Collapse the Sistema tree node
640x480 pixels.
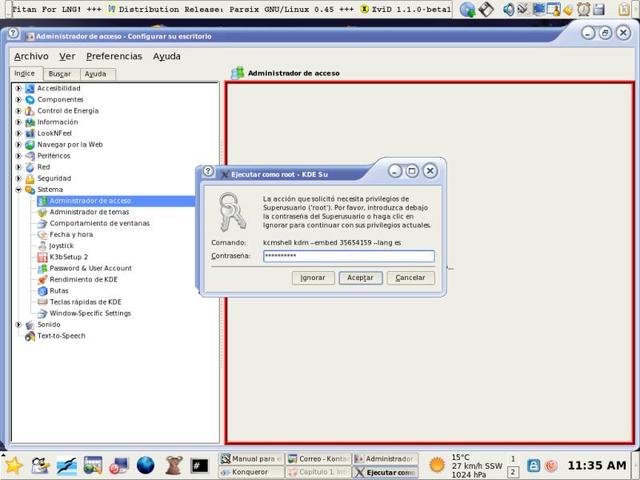pyautogui.click(x=18, y=189)
